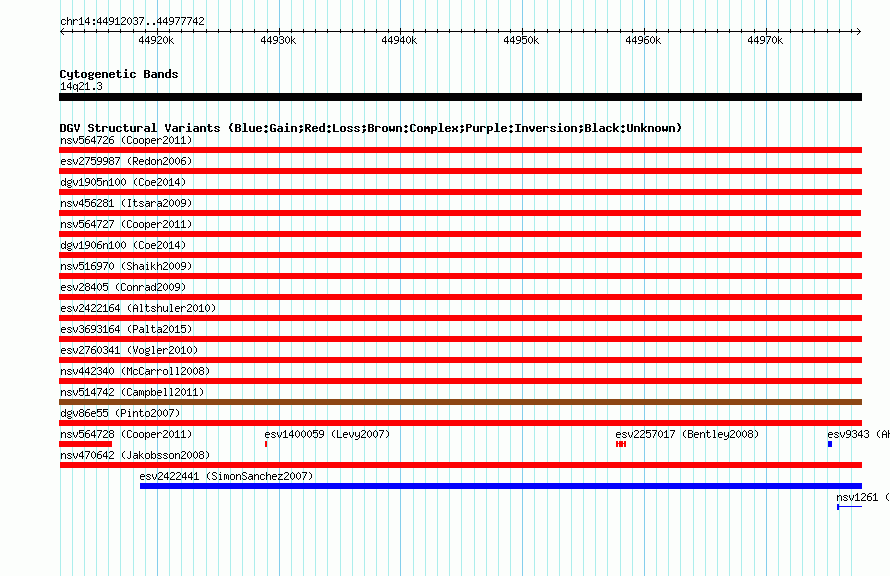Click the nsv564726 (Cooper2011) variant label

tap(126, 140)
